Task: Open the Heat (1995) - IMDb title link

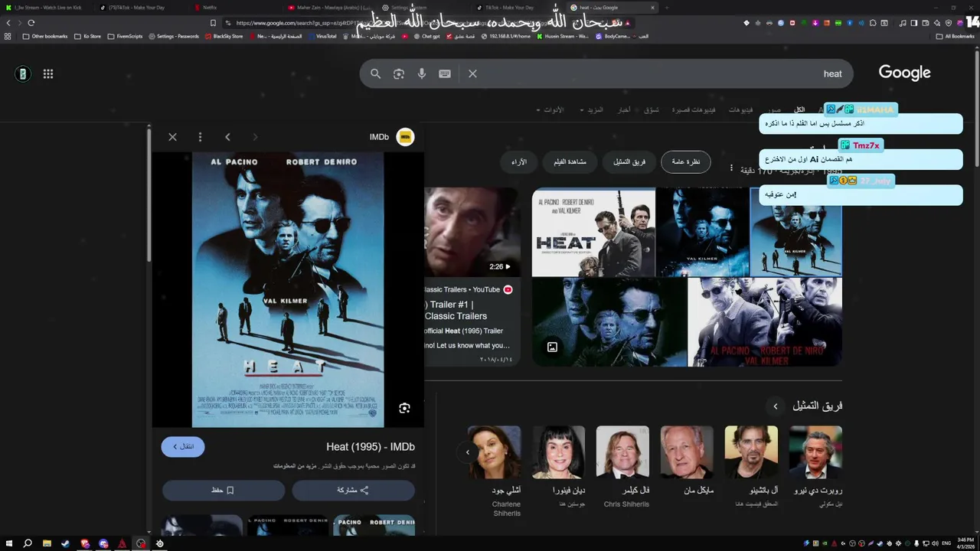Action: (x=371, y=447)
